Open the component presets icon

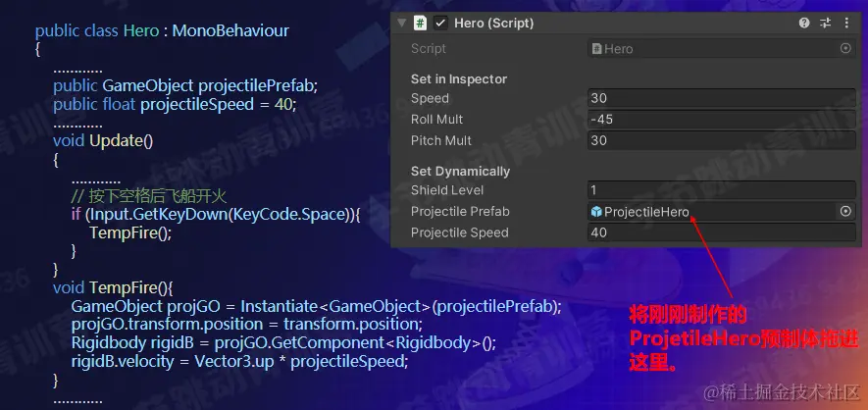[825, 23]
